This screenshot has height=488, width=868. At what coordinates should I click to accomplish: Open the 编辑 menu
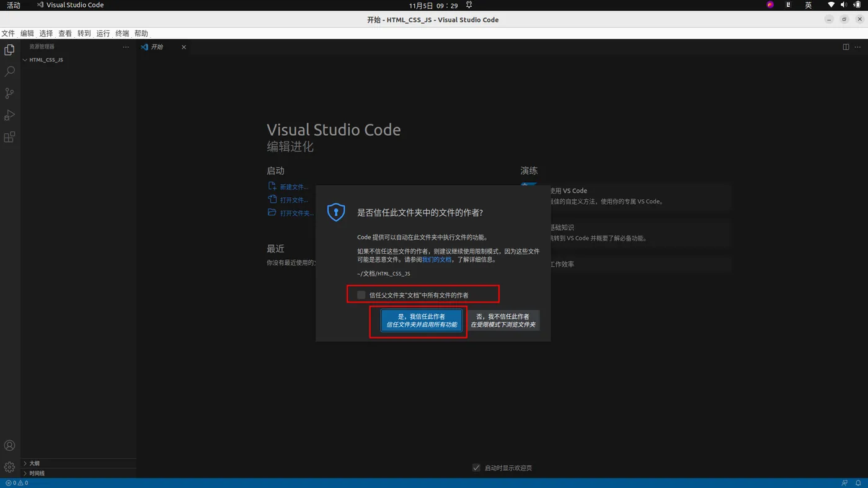(27, 33)
